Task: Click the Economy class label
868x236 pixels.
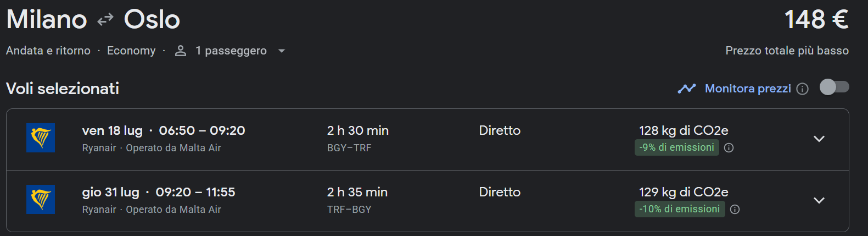Action: point(131,51)
